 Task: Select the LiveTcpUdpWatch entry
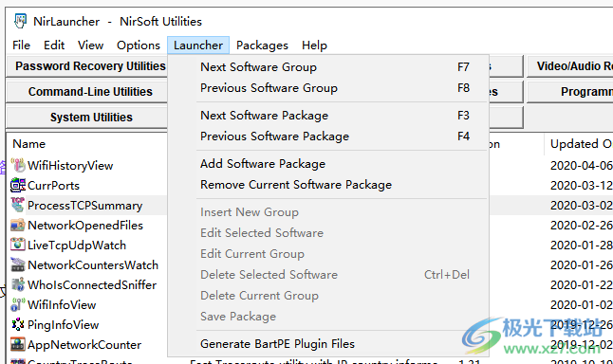tap(77, 246)
